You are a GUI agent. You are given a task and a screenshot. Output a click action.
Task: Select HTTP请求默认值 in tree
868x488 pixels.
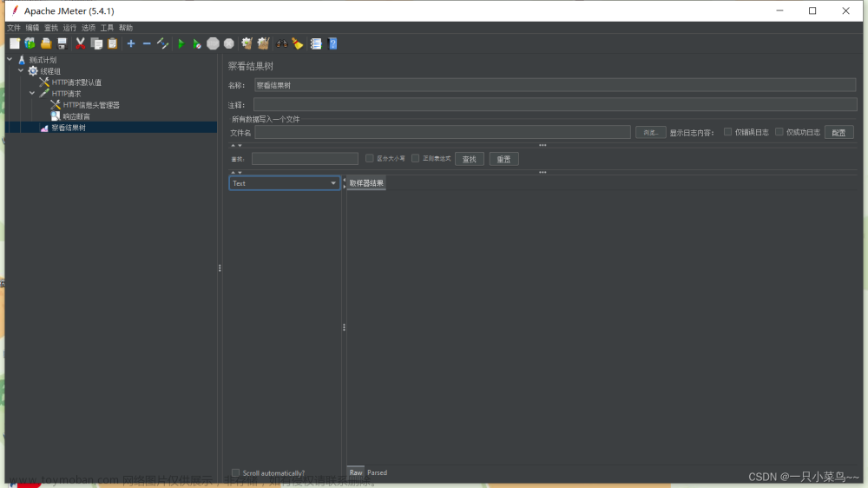76,82
